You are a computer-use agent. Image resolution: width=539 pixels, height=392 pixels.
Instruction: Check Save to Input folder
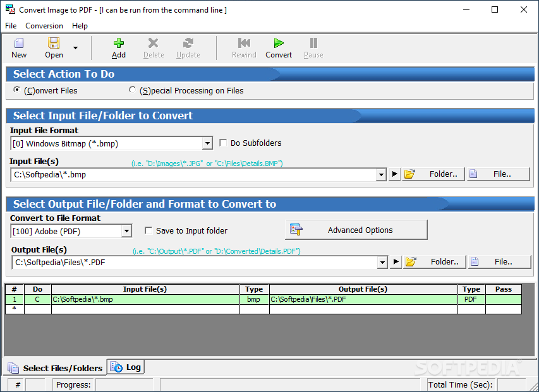148,230
